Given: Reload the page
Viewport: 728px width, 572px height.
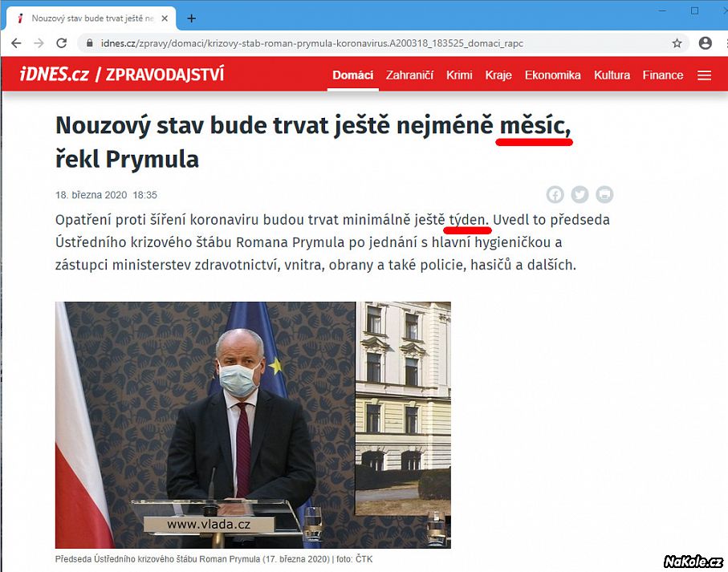Looking at the screenshot, I should pos(61,43).
